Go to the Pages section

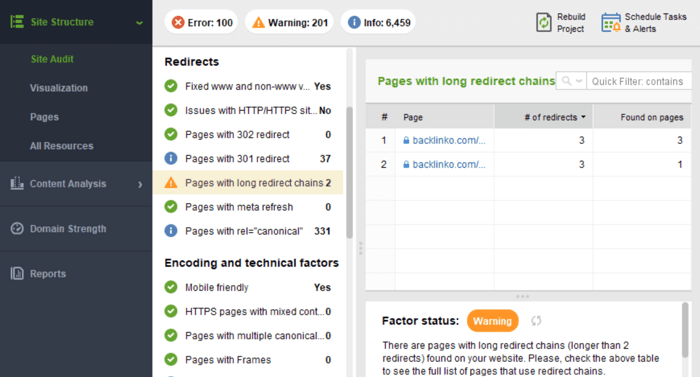tap(44, 117)
